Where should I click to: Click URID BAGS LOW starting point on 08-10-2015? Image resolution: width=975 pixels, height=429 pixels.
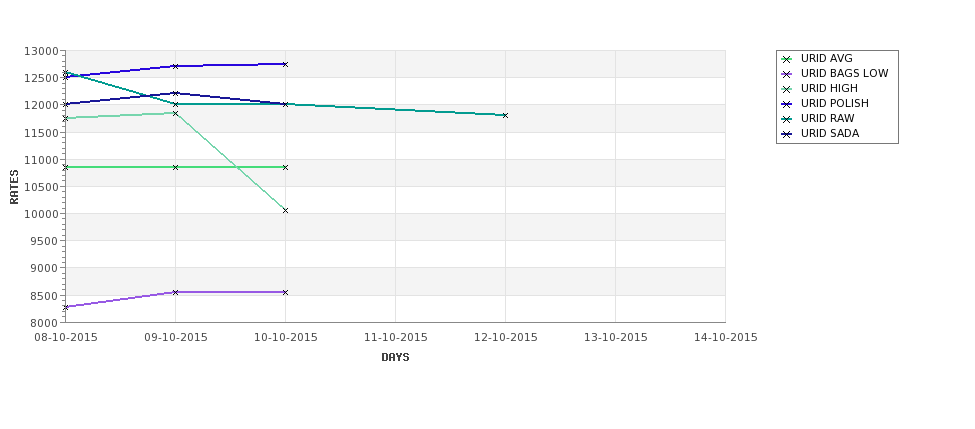pos(65,307)
